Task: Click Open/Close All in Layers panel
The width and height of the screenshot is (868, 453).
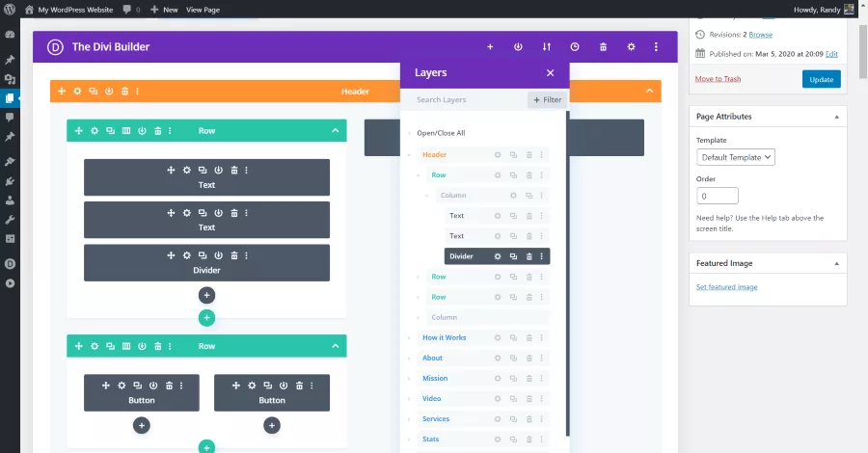Action: 441,133
